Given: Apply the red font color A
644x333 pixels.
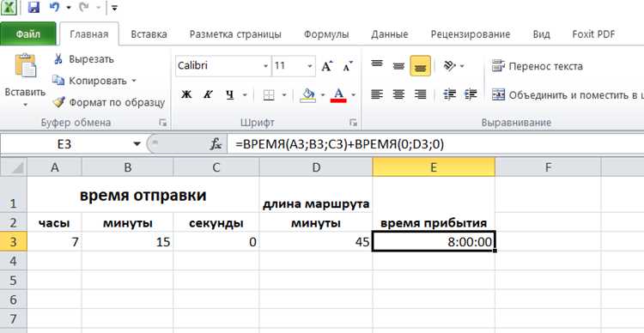Looking at the screenshot, I should 338,95.
